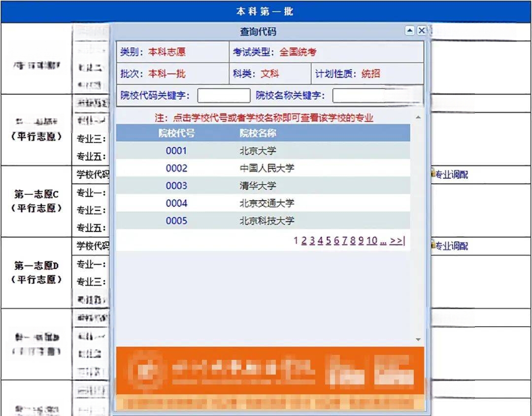Viewport: 532px width, 416px height.
Task: Close the 查询代码 dialog
Action: tap(421, 31)
